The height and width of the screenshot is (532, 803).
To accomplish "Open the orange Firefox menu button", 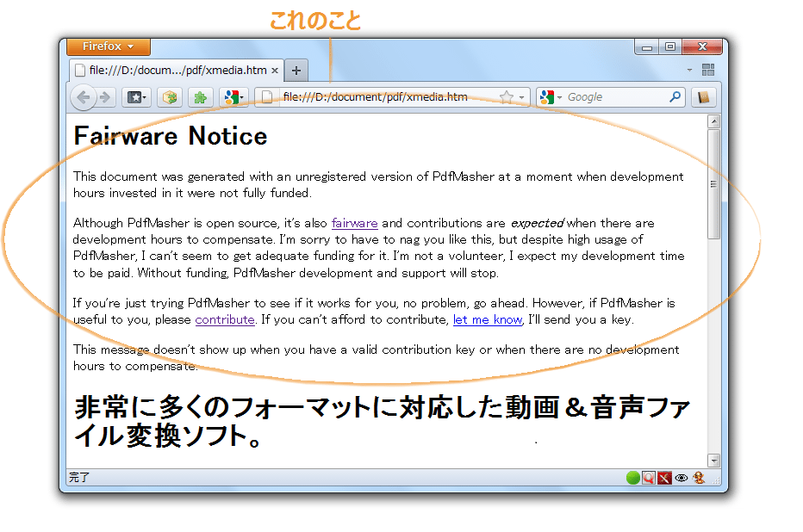I will [109, 46].
